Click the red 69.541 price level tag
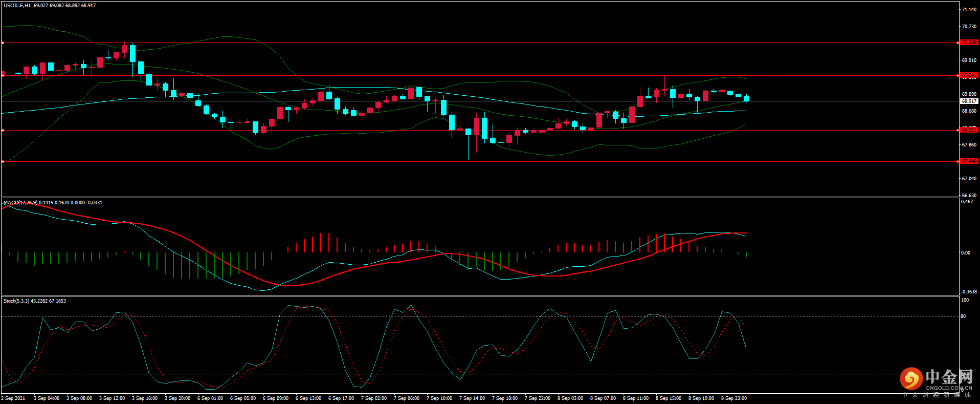Viewport: 980px width, 404px height. tap(969, 75)
